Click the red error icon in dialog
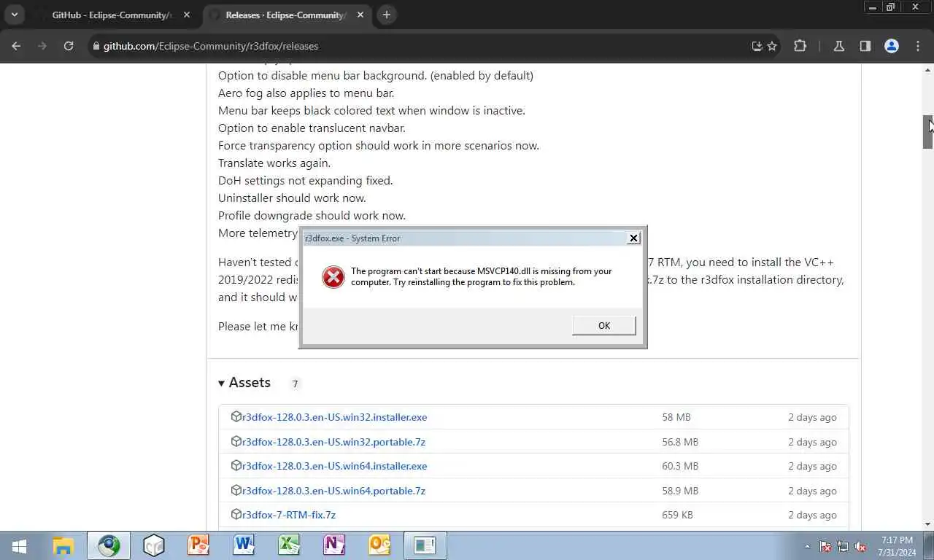934x560 pixels. tap(333, 276)
